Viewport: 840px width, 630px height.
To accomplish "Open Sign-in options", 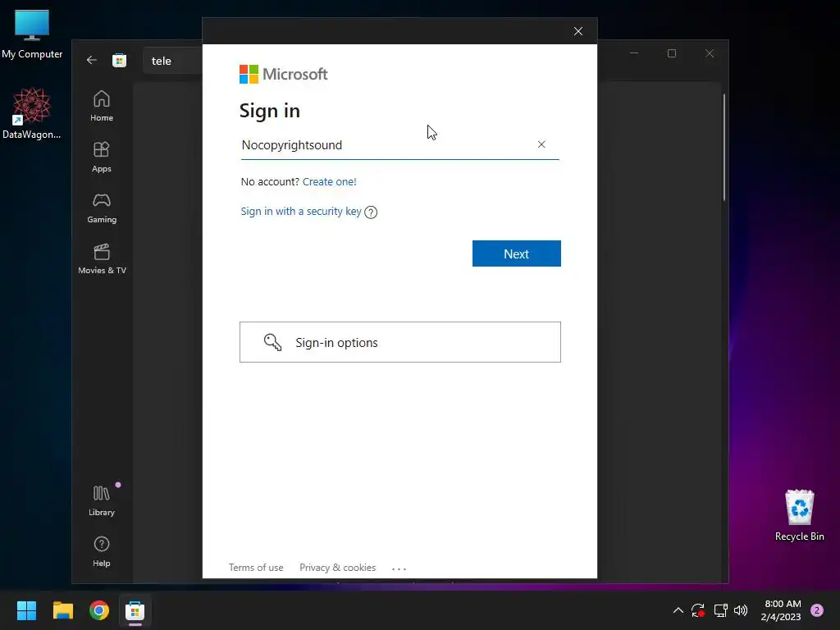I will coord(400,342).
